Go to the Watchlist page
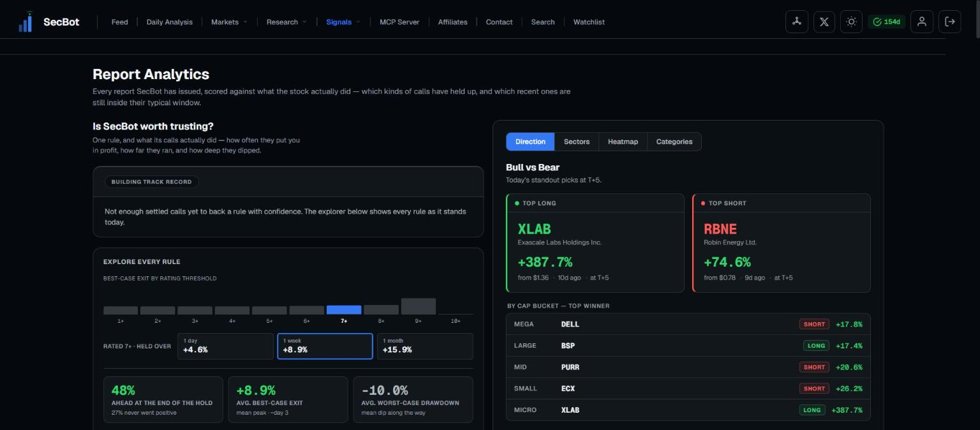 point(589,22)
